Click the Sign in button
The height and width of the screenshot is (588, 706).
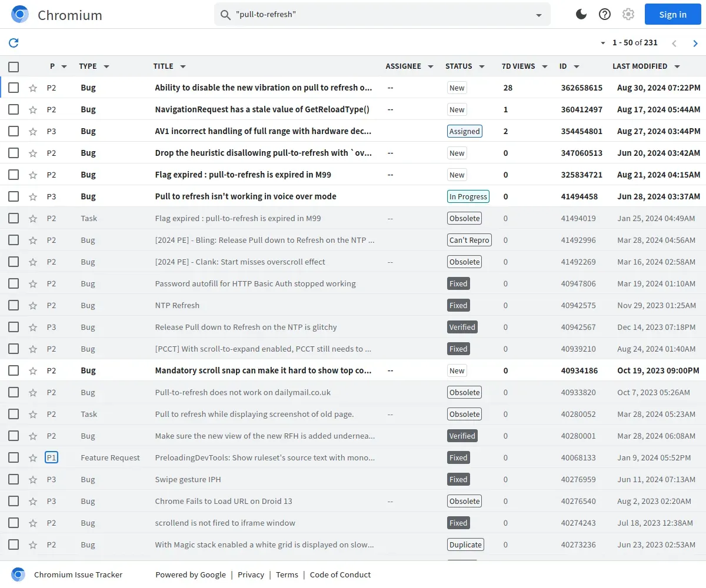672,14
